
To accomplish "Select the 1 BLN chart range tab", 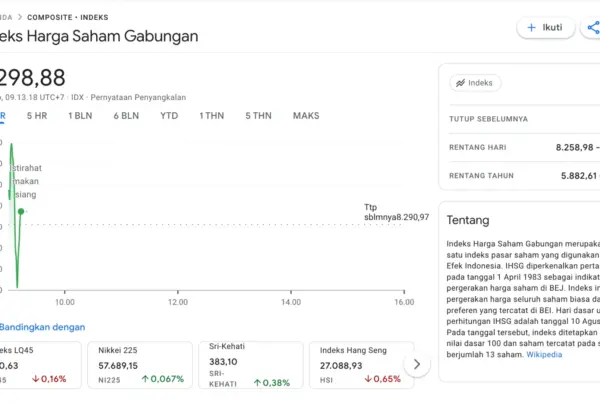I will click(x=80, y=116).
